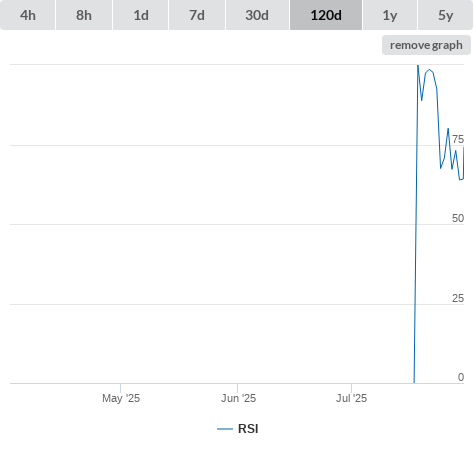Click the 0 y-axis value label
The image size is (474, 455).
pyautogui.click(x=461, y=377)
